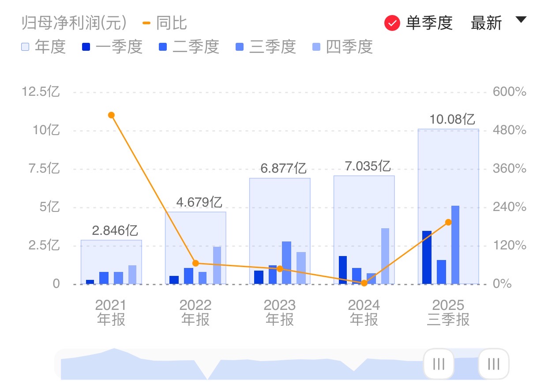Click the 2021 年报 axis label
The image size is (548, 392).
[x=111, y=312]
